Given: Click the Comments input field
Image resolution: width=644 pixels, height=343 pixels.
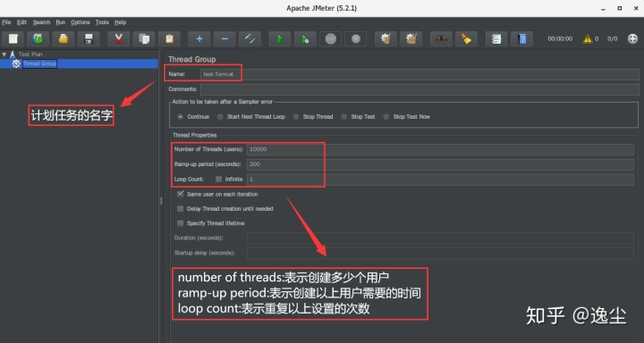Looking at the screenshot, I should coord(419,89).
